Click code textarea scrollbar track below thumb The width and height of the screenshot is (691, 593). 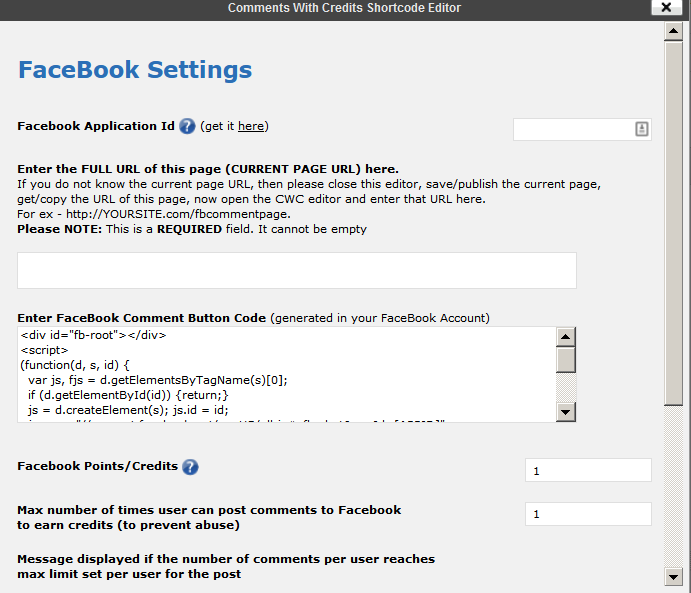tap(566, 390)
